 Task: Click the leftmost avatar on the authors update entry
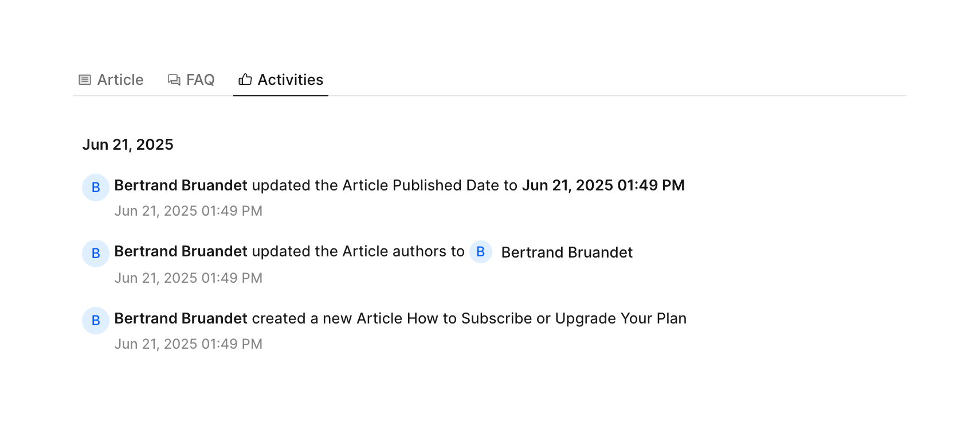pyautogui.click(x=96, y=254)
